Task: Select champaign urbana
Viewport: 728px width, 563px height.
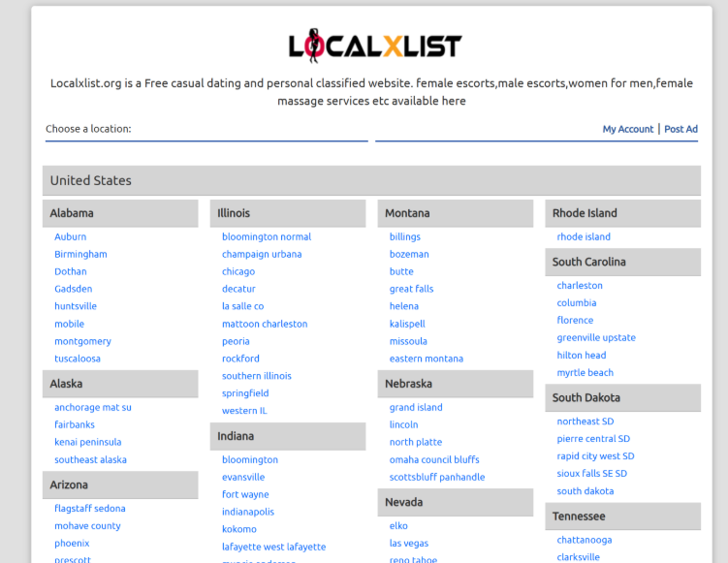Action: tap(262, 254)
